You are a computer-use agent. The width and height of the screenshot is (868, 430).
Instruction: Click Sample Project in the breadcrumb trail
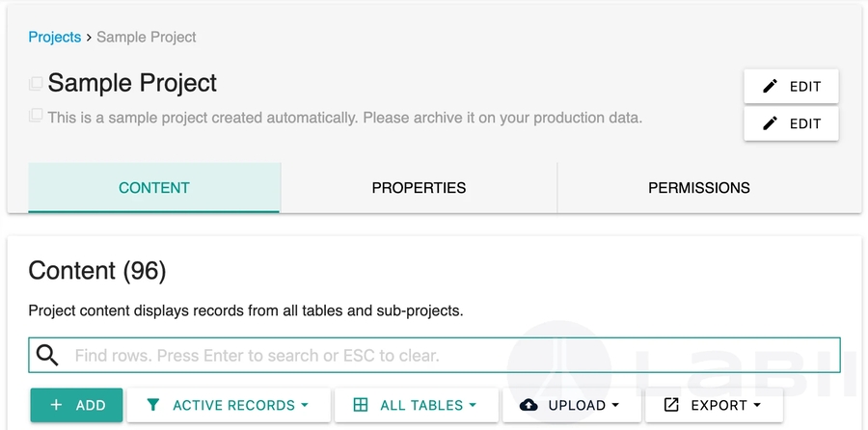coord(146,38)
